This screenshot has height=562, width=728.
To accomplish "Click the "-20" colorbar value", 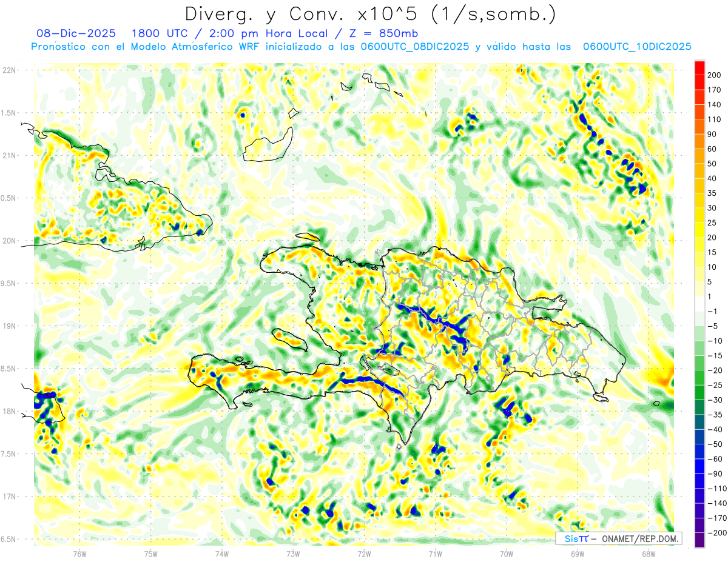I will (716, 370).
